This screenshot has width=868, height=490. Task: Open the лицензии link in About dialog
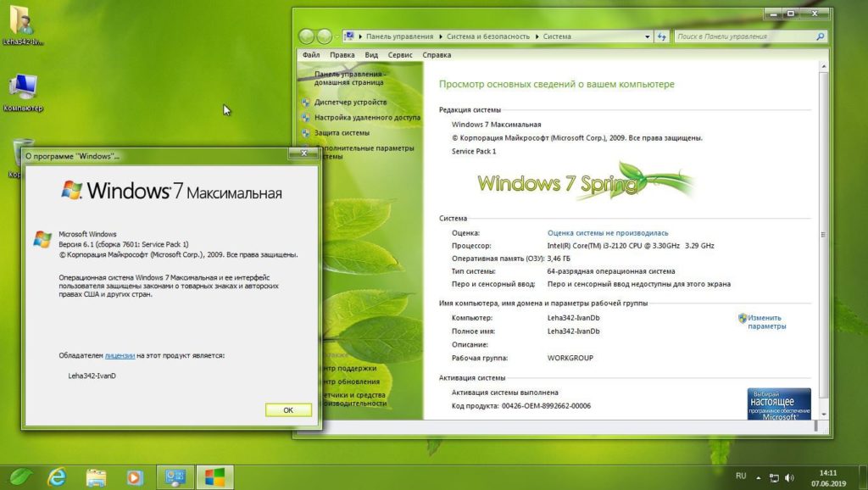120,355
